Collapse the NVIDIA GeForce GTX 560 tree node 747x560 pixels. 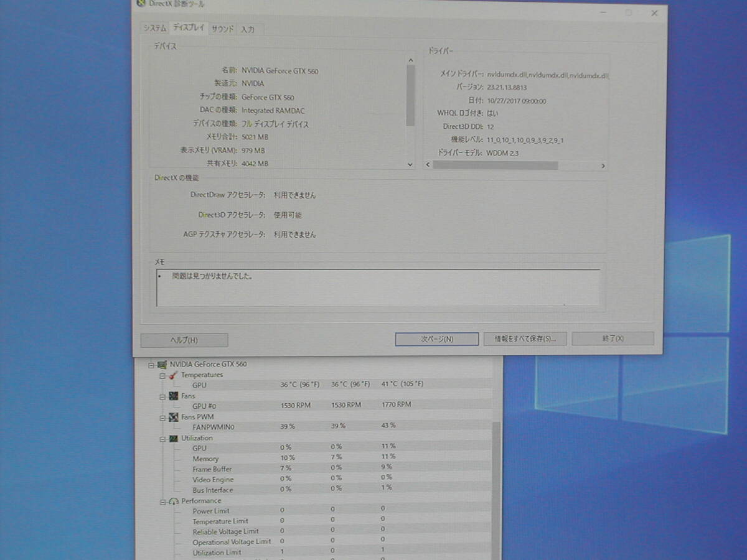pos(151,365)
